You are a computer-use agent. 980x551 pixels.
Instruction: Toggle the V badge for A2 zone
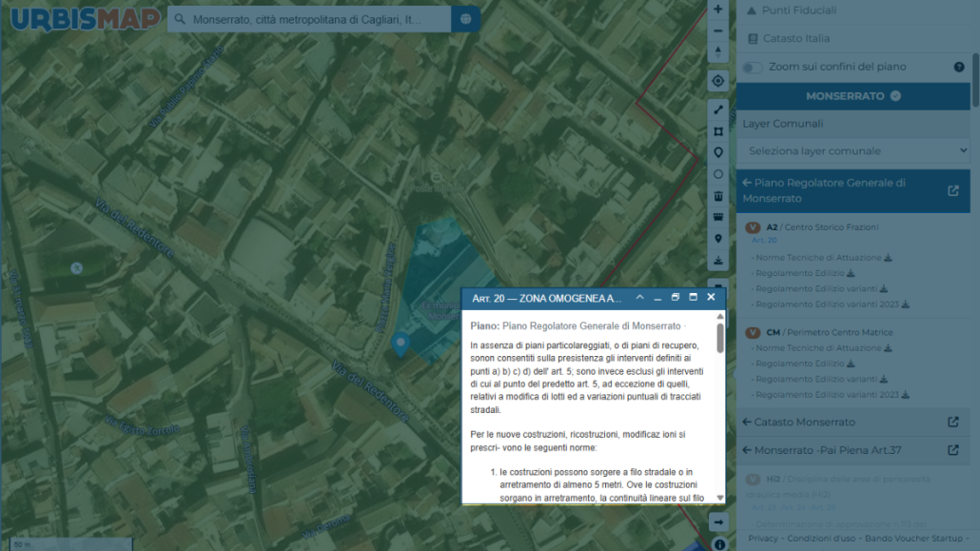point(753,227)
